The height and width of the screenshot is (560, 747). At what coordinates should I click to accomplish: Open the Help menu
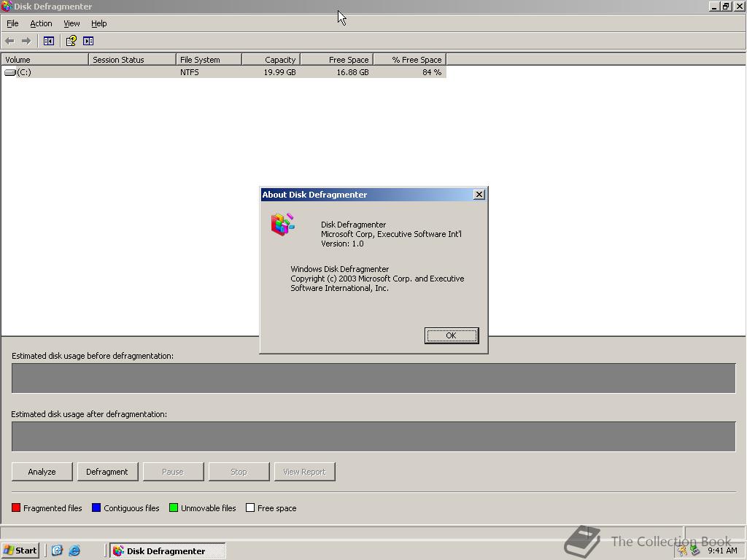pos(98,23)
